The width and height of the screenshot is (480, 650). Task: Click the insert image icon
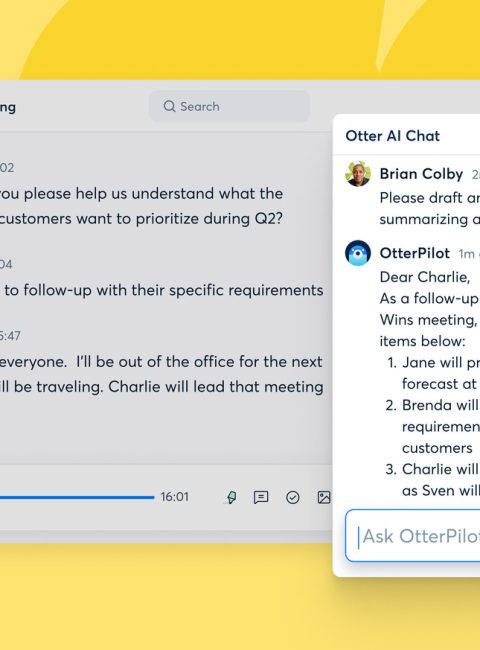pyautogui.click(x=324, y=497)
